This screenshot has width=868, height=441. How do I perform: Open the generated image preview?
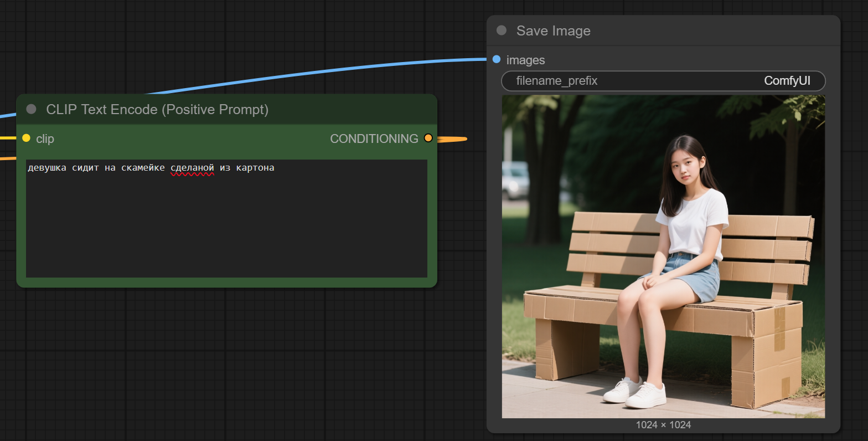[x=663, y=256]
